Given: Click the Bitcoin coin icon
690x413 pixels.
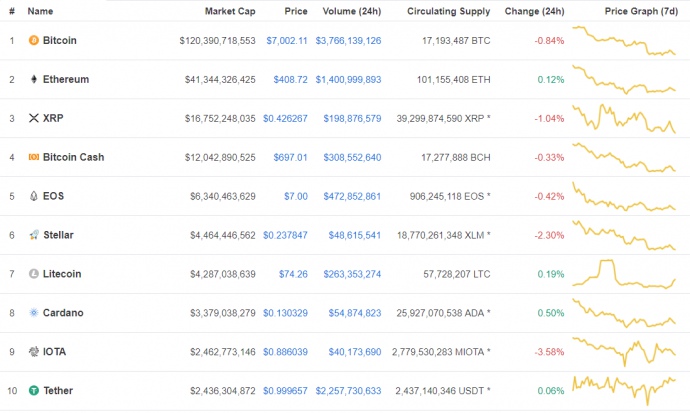Looking at the screenshot, I should [34, 40].
